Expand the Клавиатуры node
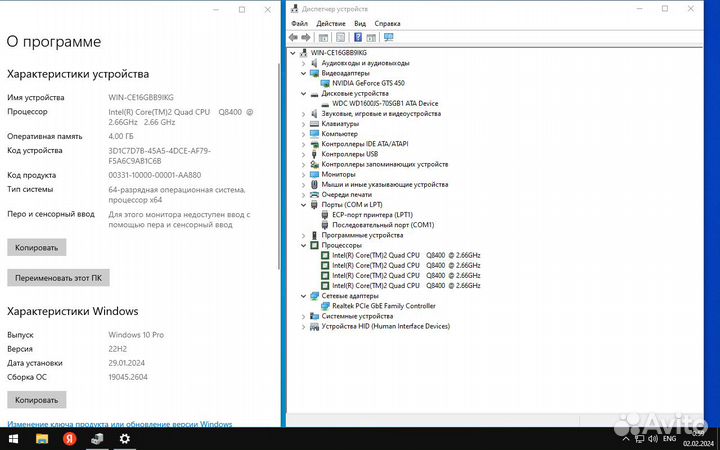Viewport: 720px width, 450px height. (x=304, y=124)
